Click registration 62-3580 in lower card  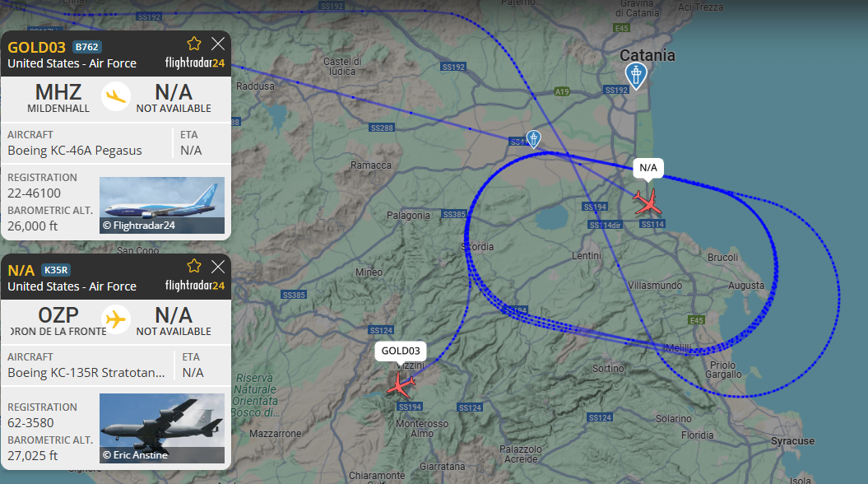coord(30,422)
